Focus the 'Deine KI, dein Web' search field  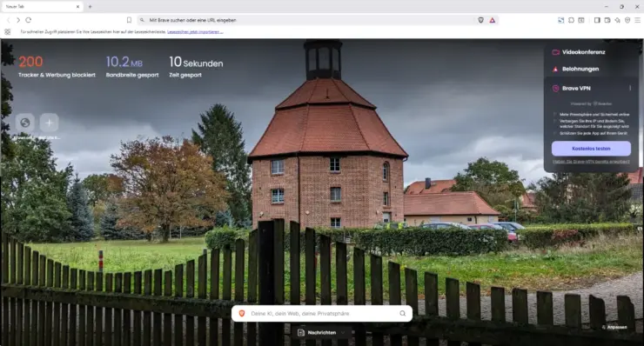click(322, 314)
